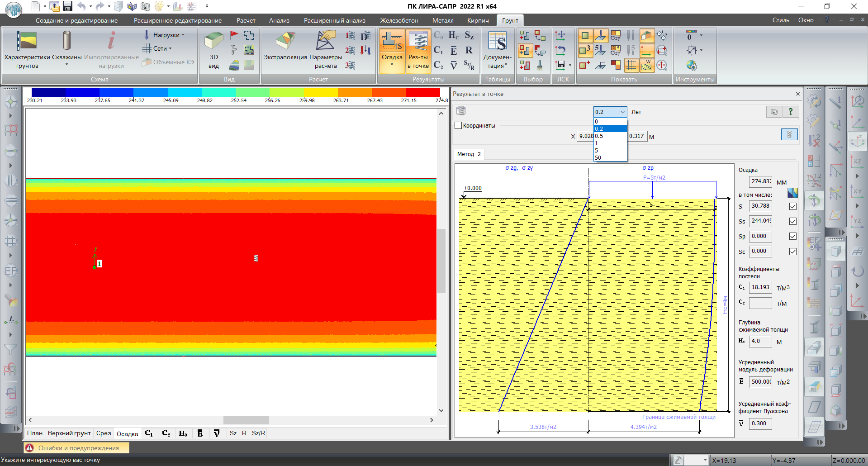Switch to the Железобетон ribbon tab
The width and height of the screenshot is (868, 466).
[399, 20]
